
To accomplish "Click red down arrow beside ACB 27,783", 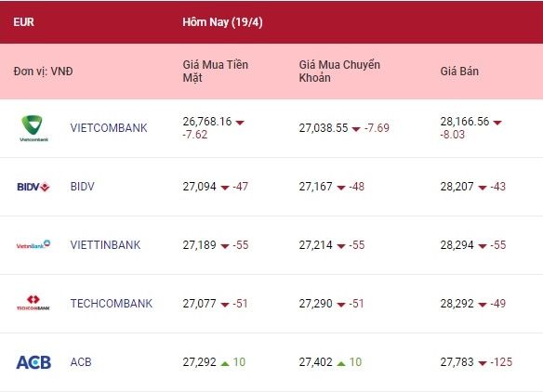I will [483, 363].
